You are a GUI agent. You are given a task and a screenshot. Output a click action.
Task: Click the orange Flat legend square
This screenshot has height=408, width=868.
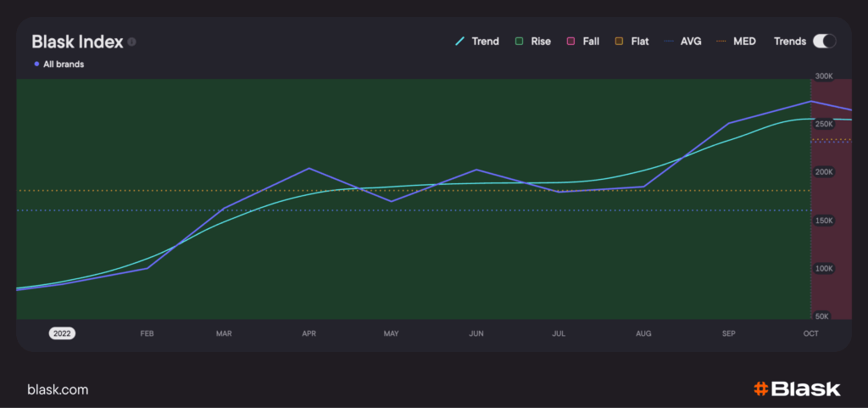[x=619, y=41]
